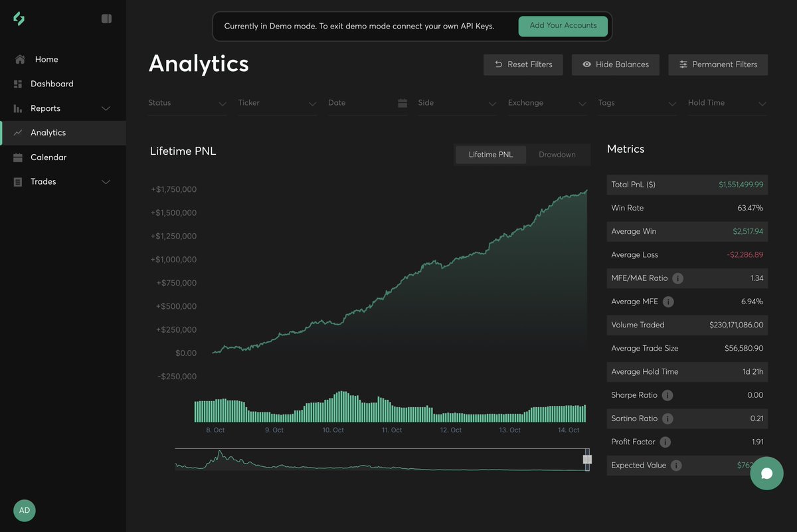Open the Ticker filter dropdown
The width and height of the screenshot is (797, 532).
pyautogui.click(x=277, y=103)
